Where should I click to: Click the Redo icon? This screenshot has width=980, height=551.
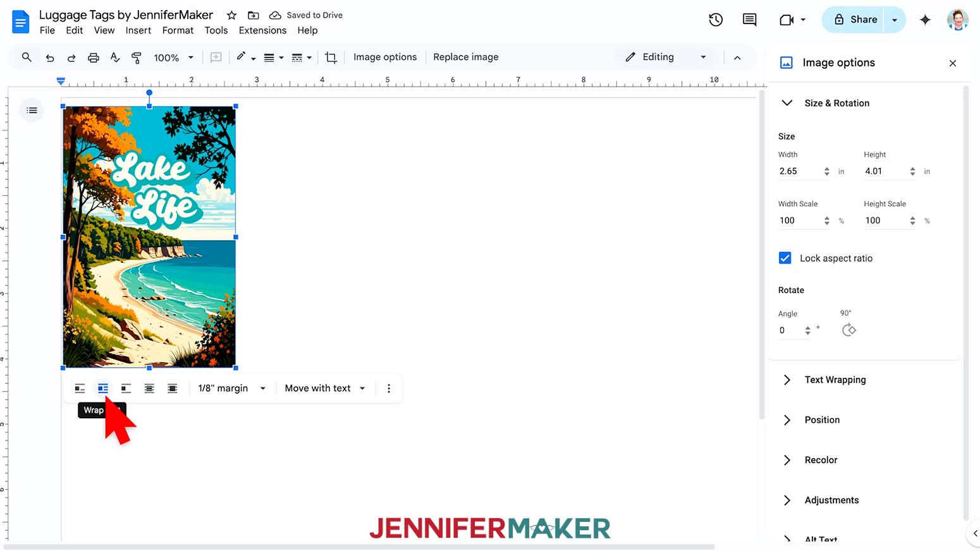71,58
